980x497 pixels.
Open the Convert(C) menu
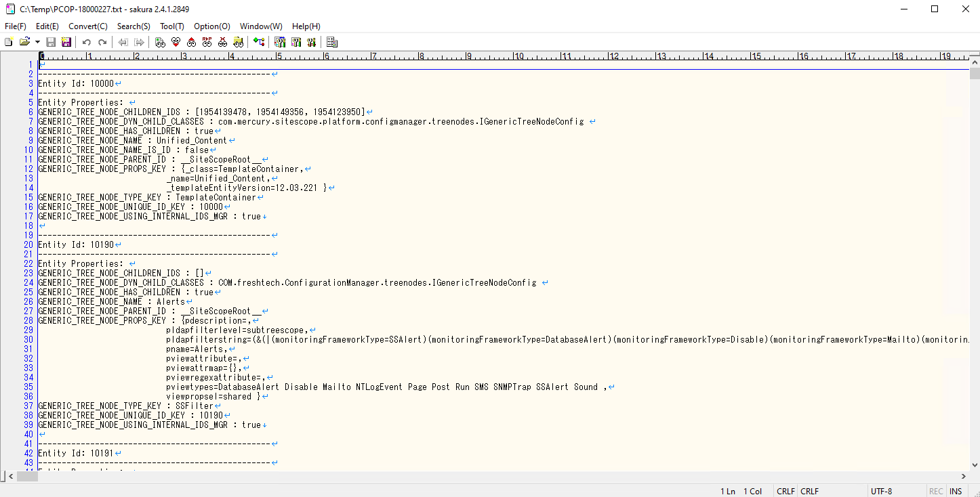(x=88, y=26)
